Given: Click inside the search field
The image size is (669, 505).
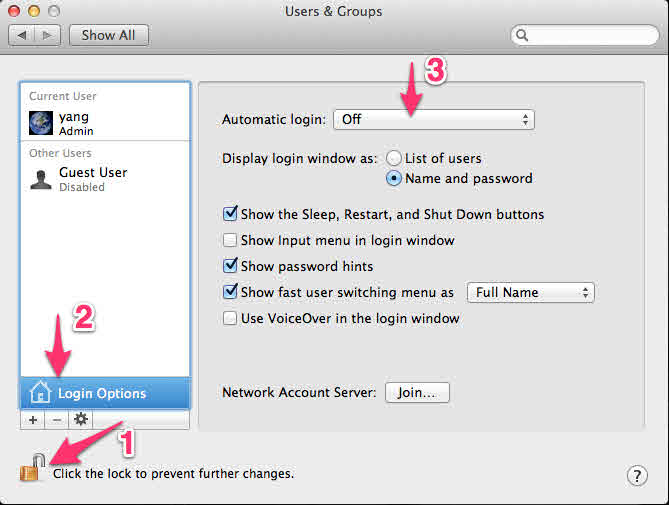Looking at the screenshot, I should [x=585, y=35].
